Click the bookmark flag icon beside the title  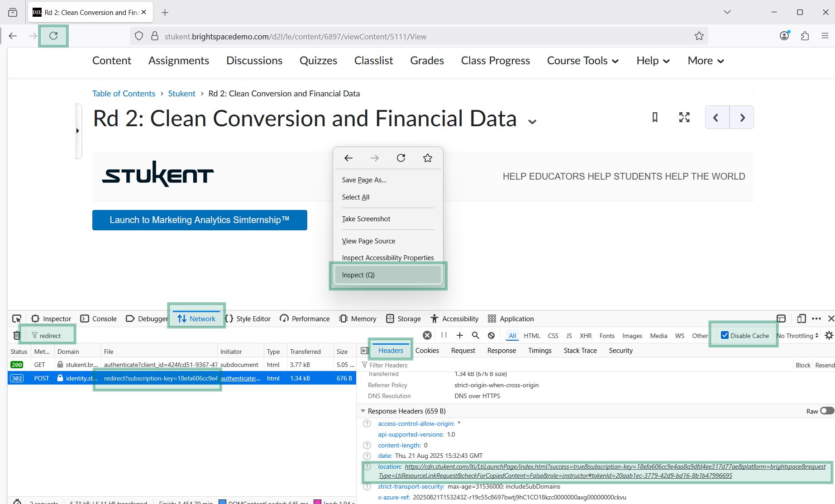pyautogui.click(x=655, y=118)
